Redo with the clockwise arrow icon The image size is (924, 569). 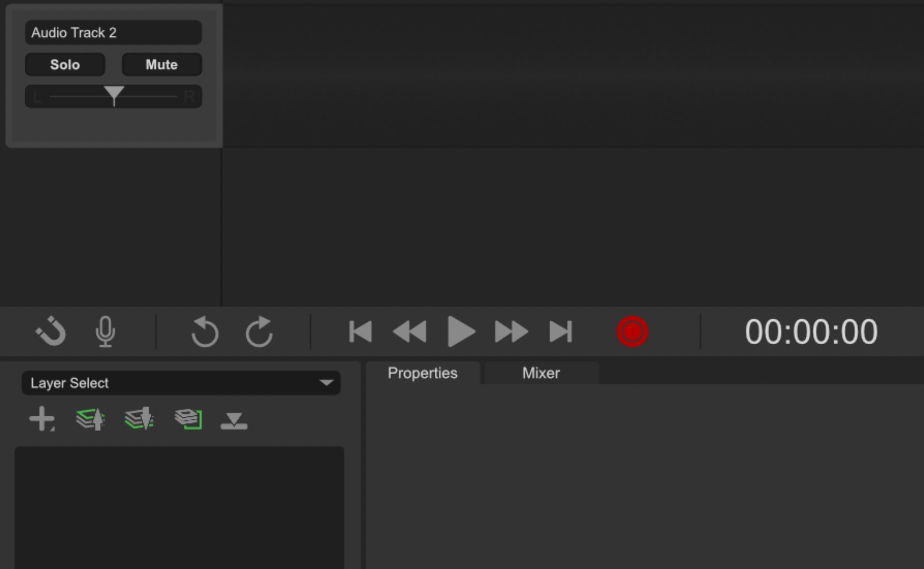pos(259,332)
